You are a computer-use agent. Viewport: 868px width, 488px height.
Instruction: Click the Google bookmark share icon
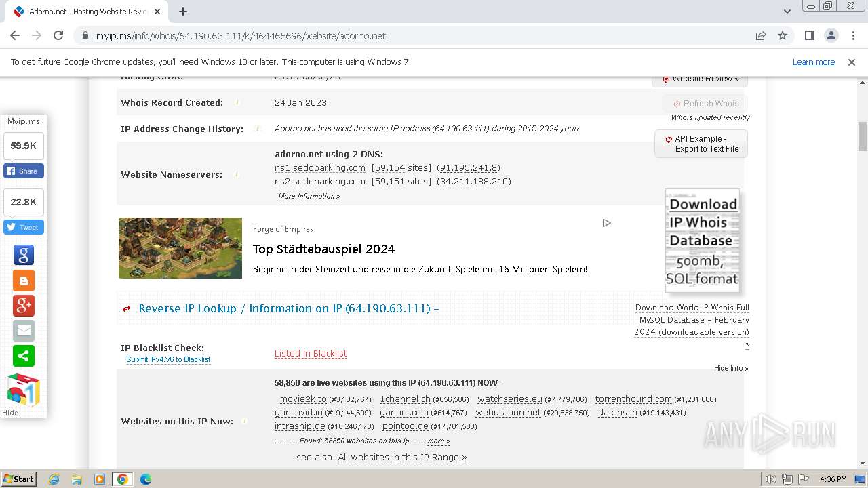[x=24, y=255]
